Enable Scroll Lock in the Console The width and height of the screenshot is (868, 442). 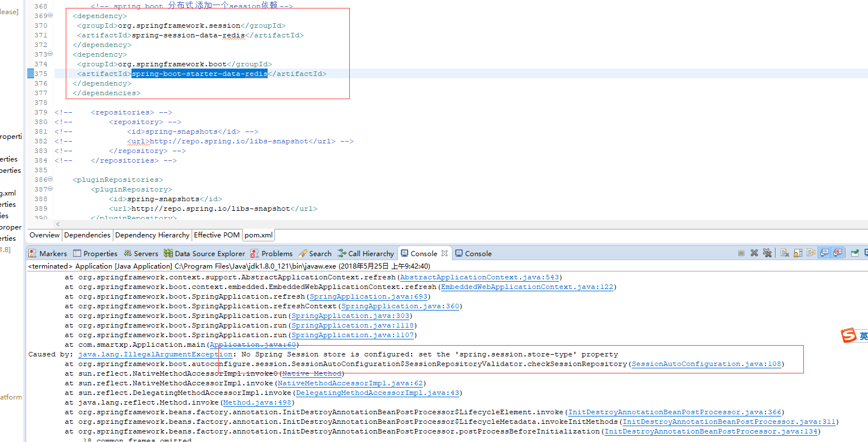(x=798, y=253)
